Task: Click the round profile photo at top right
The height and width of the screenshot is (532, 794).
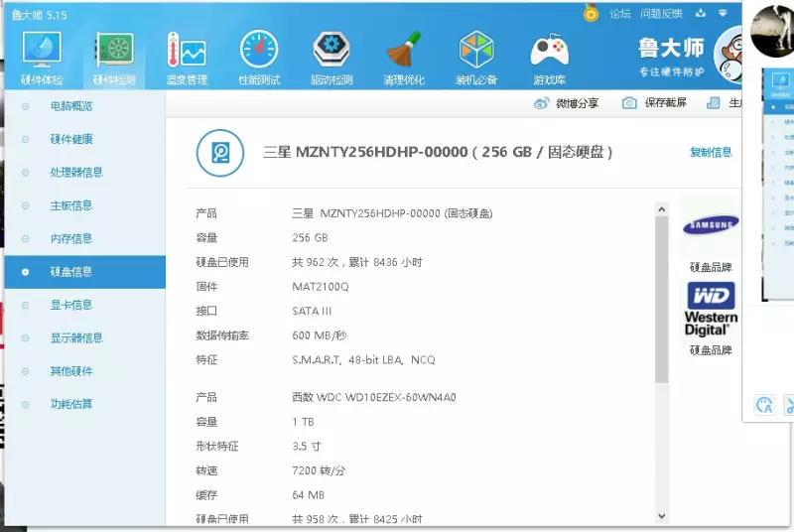Action: pyautogui.click(x=772, y=31)
